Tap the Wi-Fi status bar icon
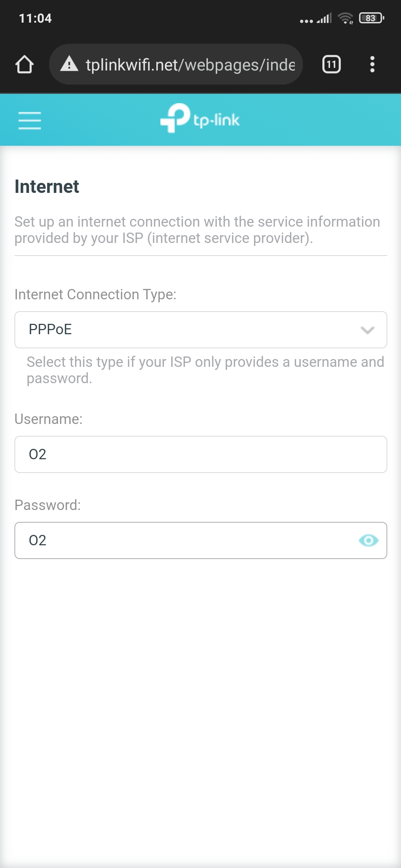Image resolution: width=401 pixels, height=868 pixels. point(346,18)
